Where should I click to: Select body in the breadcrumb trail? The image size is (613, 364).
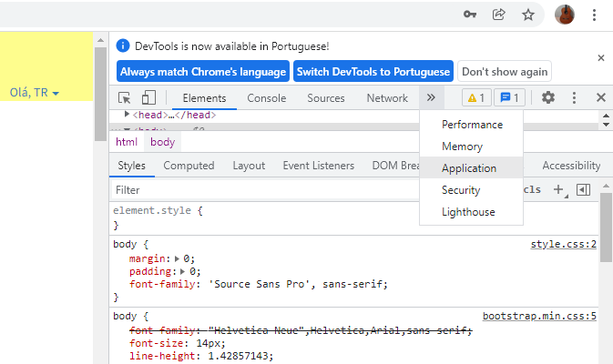click(163, 142)
